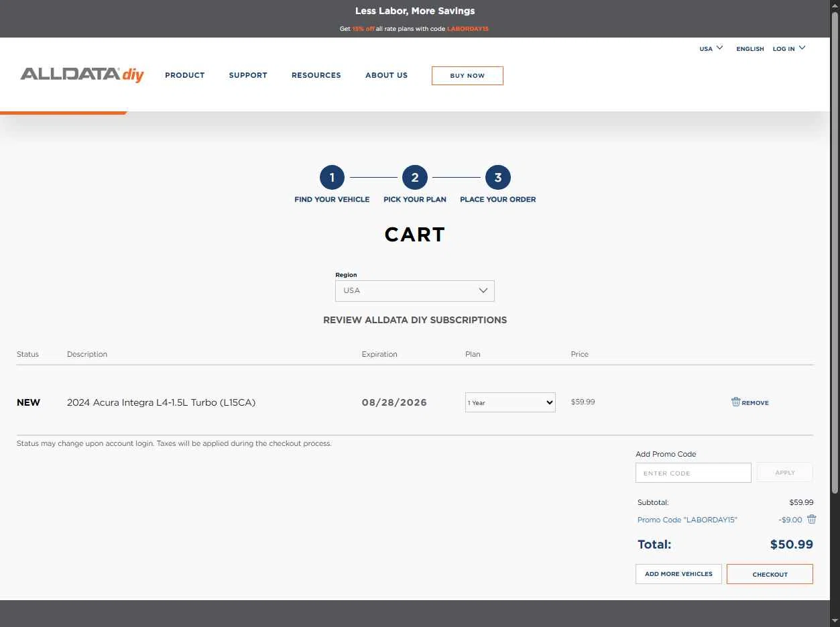
Task: Click Add More Vehicles button
Action: pyautogui.click(x=678, y=574)
